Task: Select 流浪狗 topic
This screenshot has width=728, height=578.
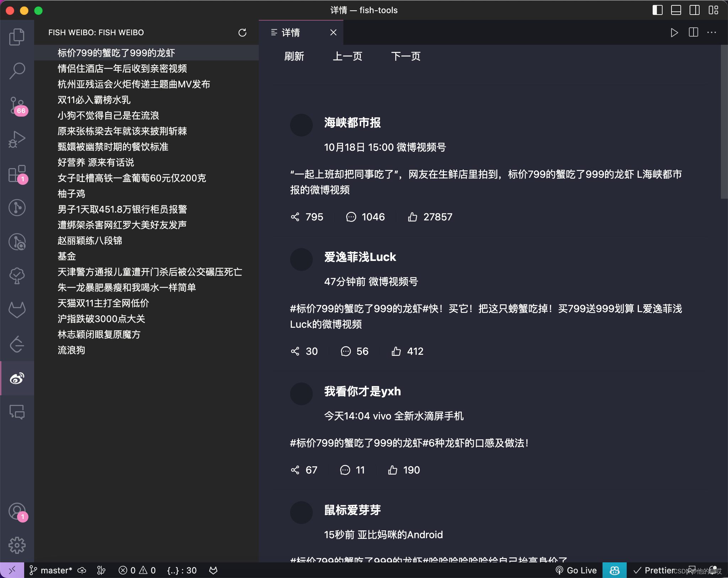Action: pos(146,350)
